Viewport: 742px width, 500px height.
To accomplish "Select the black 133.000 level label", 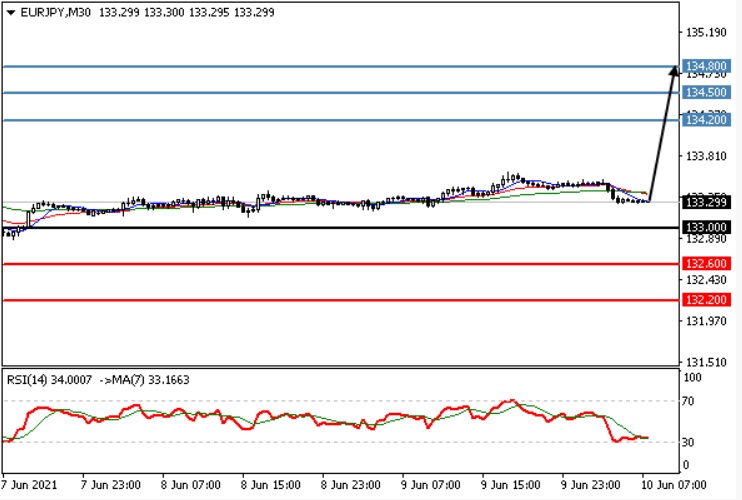I will pyautogui.click(x=706, y=228).
